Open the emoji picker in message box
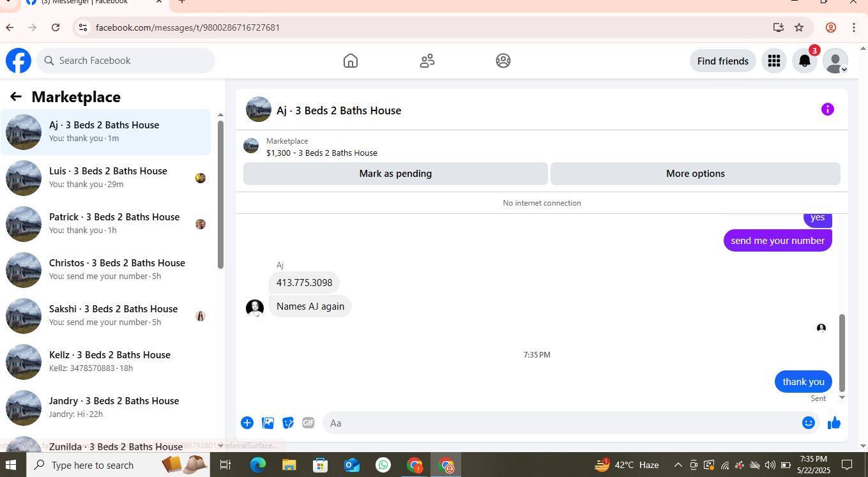The width and height of the screenshot is (868, 477). 809,423
